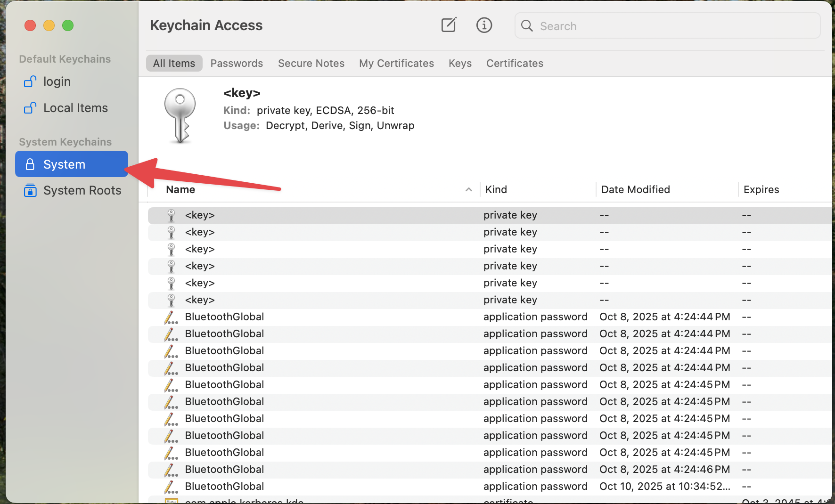Click the compose new item icon
The height and width of the screenshot is (504, 835).
pos(448,25)
